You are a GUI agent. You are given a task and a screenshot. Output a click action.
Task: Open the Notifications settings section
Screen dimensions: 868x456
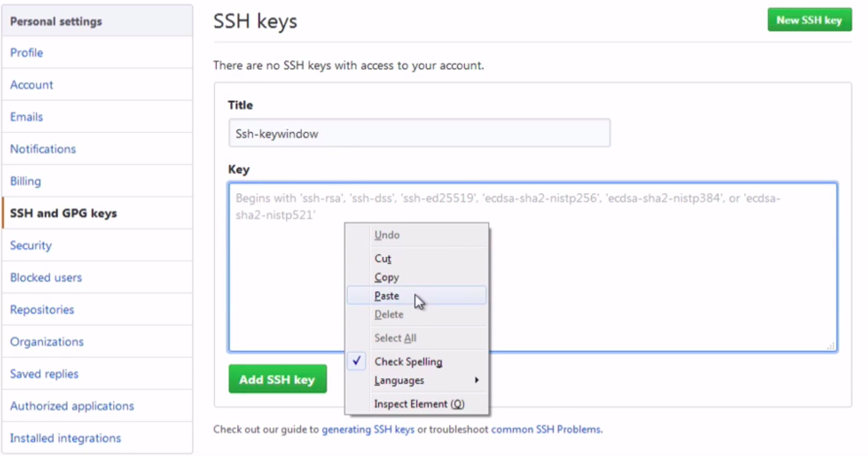43,149
